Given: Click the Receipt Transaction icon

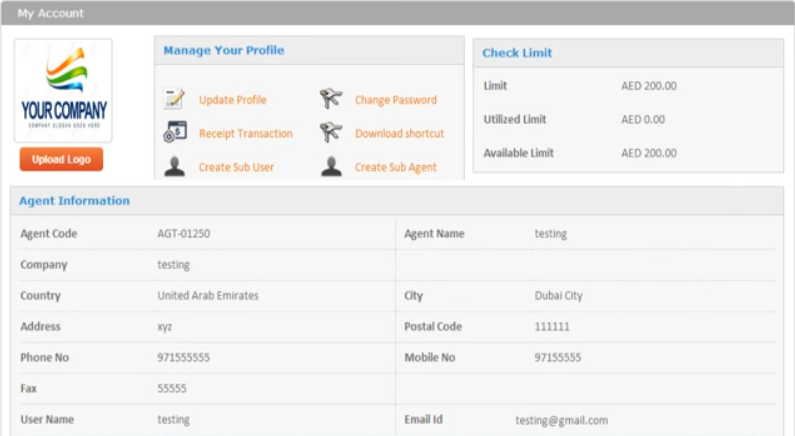Looking at the screenshot, I should pyautogui.click(x=175, y=132).
